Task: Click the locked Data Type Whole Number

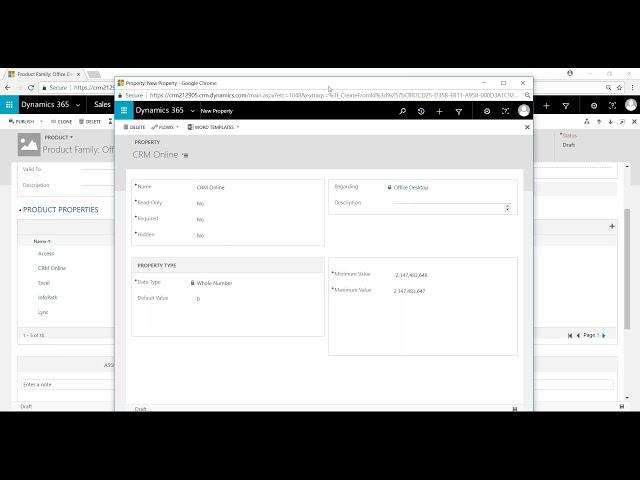Action: coord(214,283)
